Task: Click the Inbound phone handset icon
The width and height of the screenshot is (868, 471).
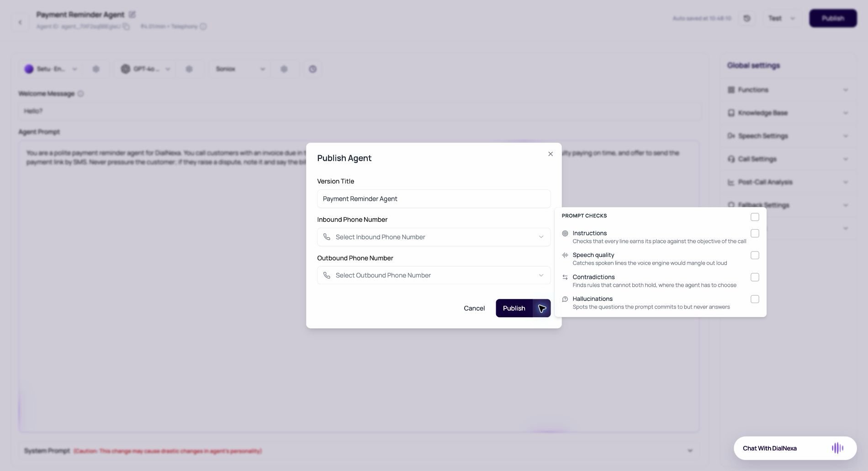Action: (x=327, y=237)
